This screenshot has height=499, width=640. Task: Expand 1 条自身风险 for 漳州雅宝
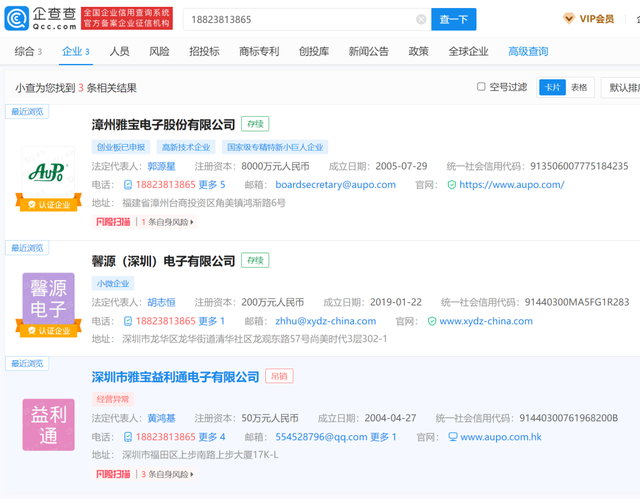click(x=167, y=222)
